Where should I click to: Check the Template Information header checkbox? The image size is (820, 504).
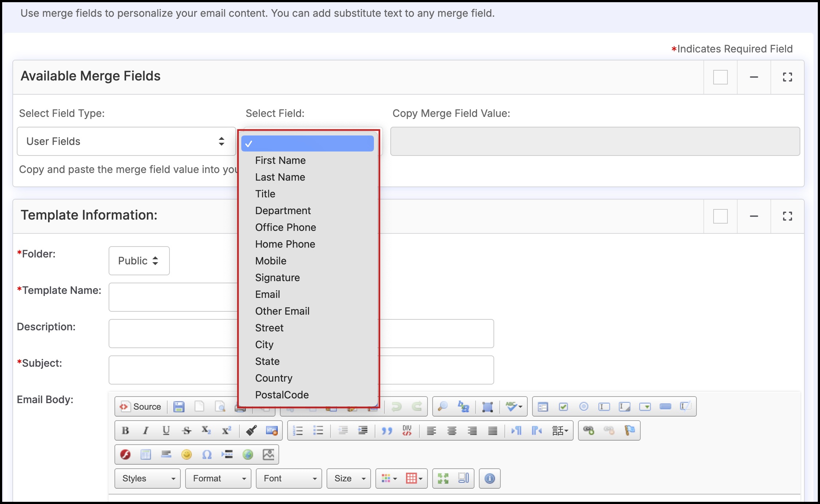click(720, 216)
